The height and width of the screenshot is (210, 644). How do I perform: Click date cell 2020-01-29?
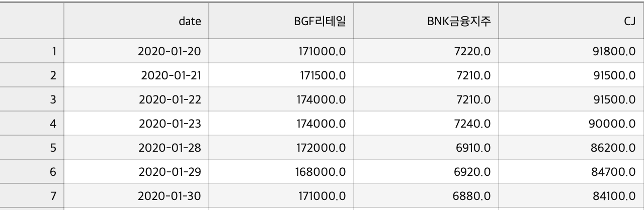(x=136, y=172)
